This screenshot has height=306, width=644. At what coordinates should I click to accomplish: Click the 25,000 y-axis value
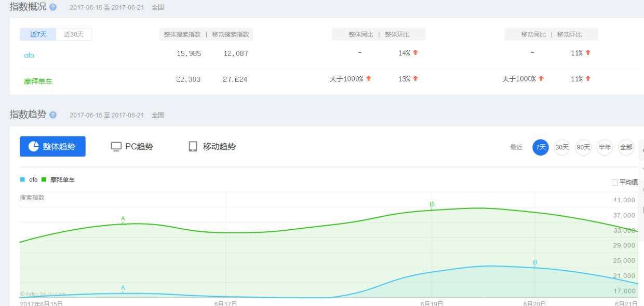pos(624,260)
